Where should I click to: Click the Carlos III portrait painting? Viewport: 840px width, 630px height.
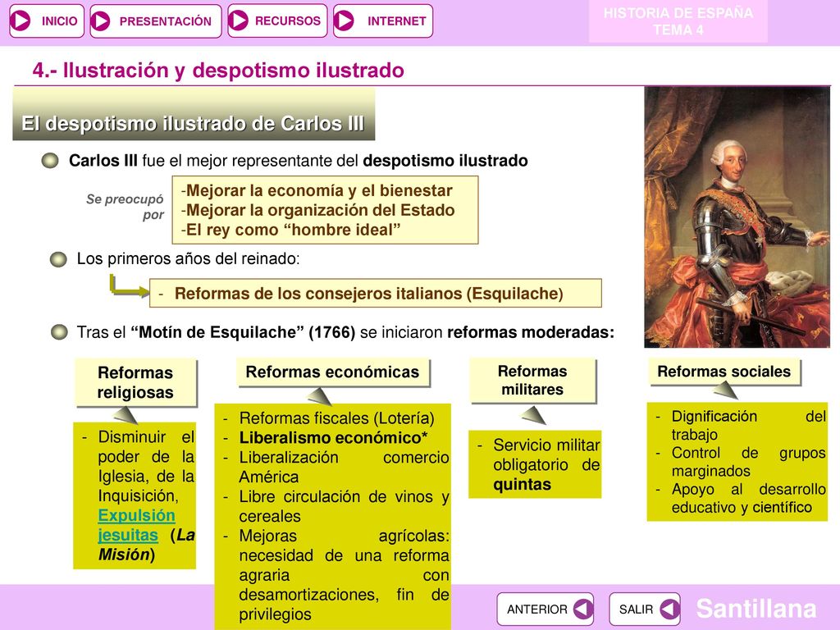coord(737,217)
